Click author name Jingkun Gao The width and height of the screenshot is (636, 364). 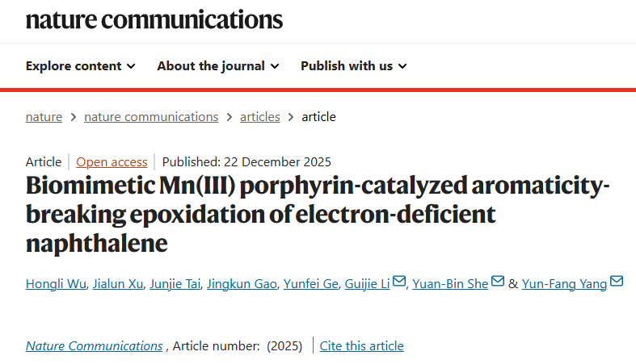243,283
